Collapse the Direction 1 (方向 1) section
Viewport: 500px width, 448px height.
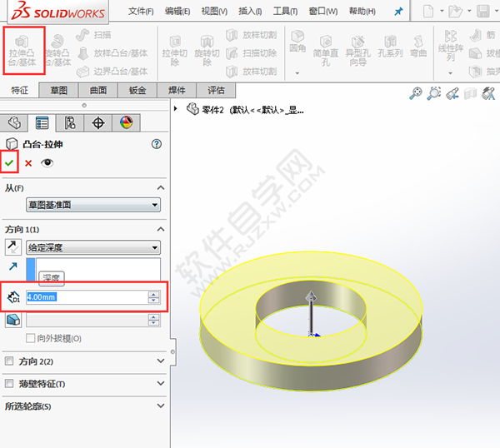tap(161, 229)
